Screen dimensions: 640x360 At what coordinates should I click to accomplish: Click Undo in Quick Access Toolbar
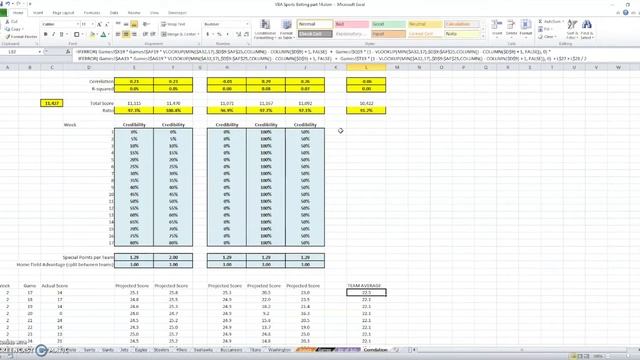pyautogui.click(x=8, y=4)
